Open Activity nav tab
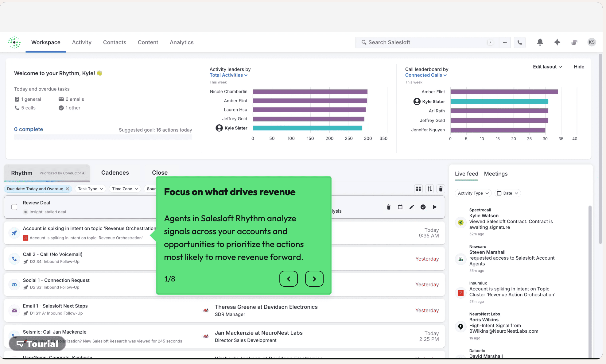This screenshot has width=606, height=364. coord(82,42)
